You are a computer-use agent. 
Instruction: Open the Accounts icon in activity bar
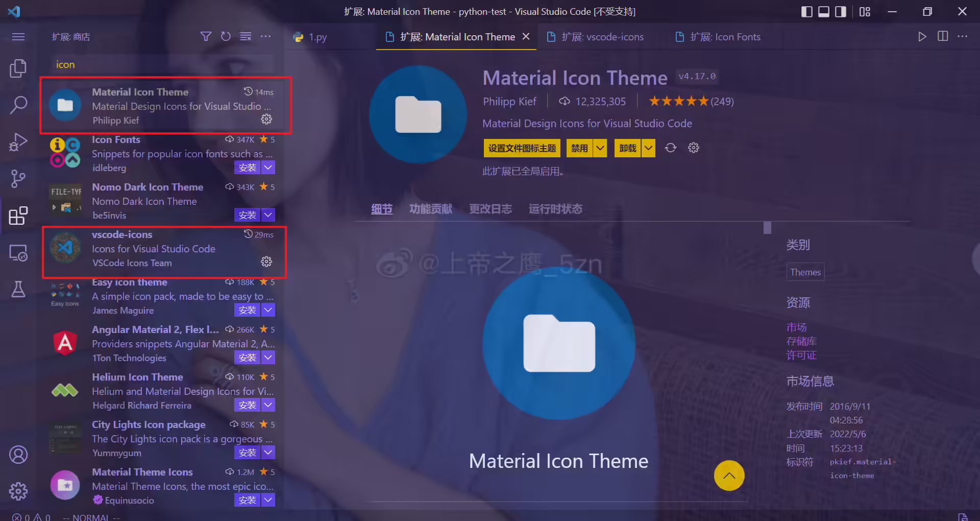(18, 455)
